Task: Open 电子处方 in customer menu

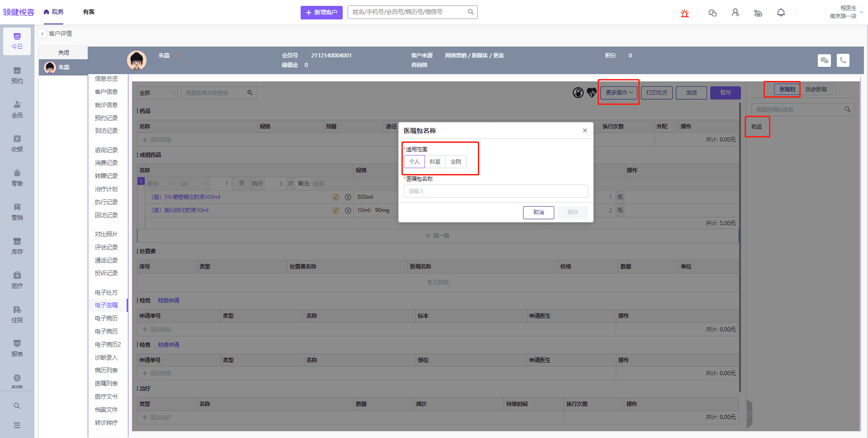Action: [106, 292]
